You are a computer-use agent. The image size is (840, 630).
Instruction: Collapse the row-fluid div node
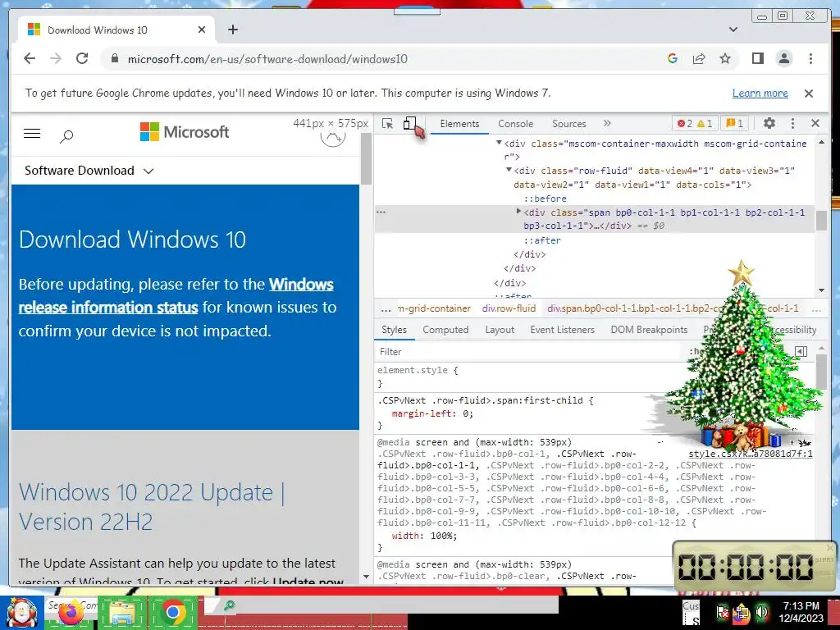(509, 170)
